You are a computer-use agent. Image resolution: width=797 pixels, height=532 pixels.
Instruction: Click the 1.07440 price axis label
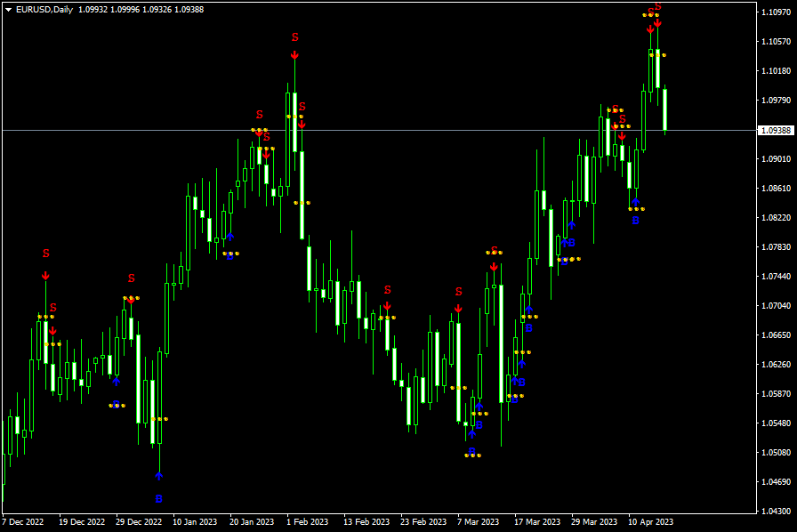click(x=777, y=276)
